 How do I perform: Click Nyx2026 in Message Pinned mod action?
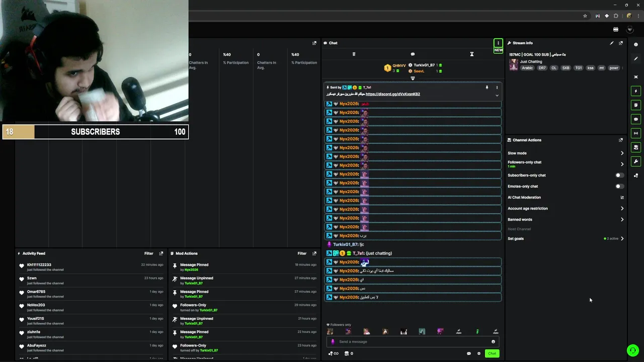click(191, 269)
